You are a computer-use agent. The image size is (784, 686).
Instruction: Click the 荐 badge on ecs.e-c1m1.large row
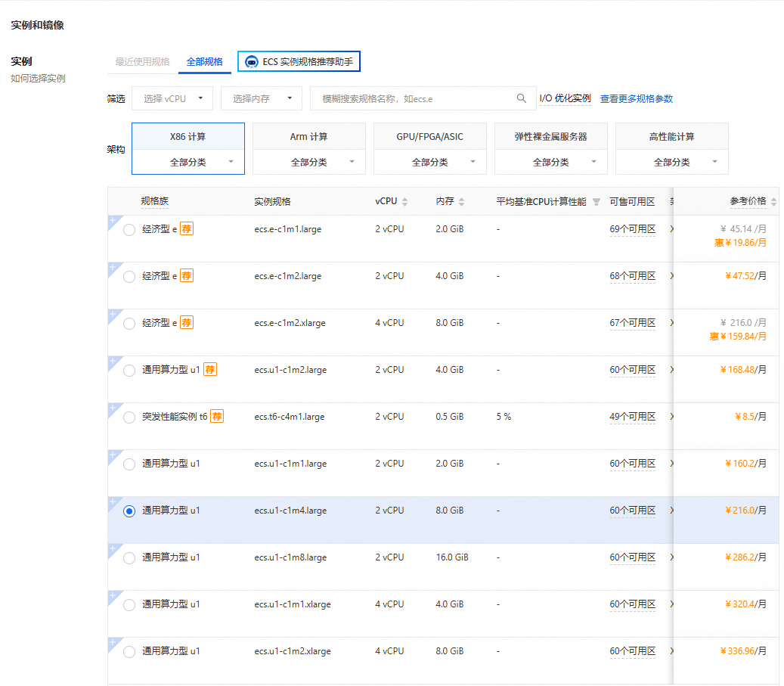(187, 228)
